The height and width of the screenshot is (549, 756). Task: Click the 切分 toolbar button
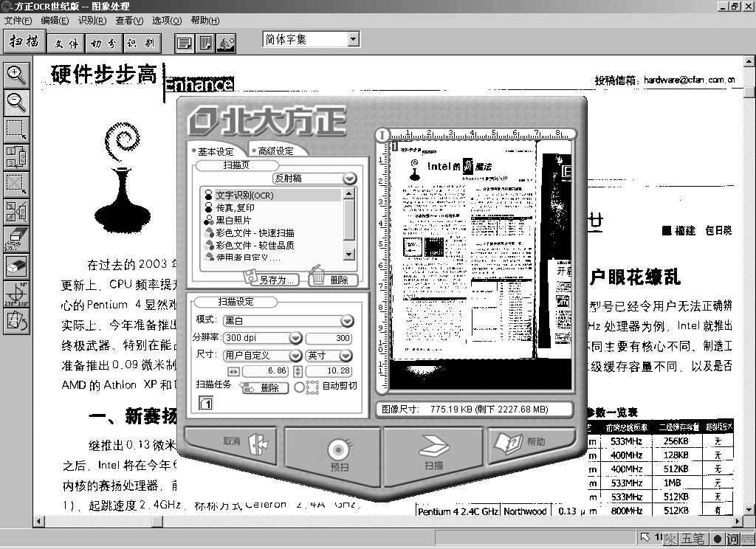[x=103, y=43]
